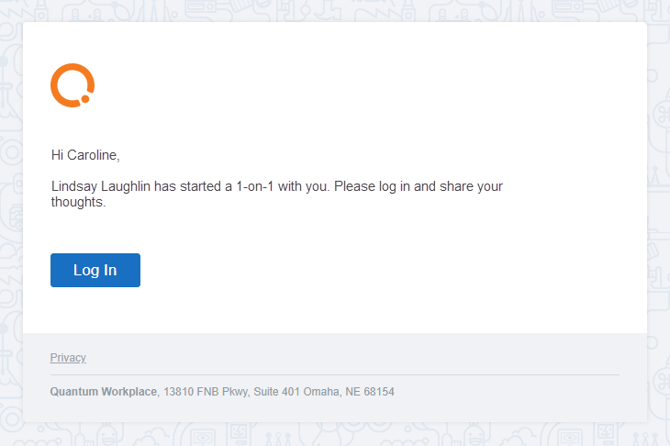Click the bold Quantum Workplace footer text
670x446 pixels.
103,392
